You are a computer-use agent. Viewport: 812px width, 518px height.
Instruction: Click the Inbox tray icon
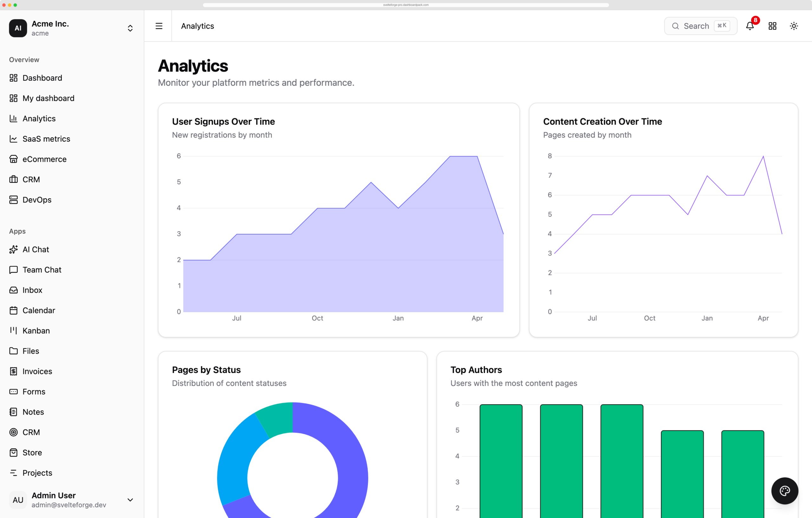(14, 290)
